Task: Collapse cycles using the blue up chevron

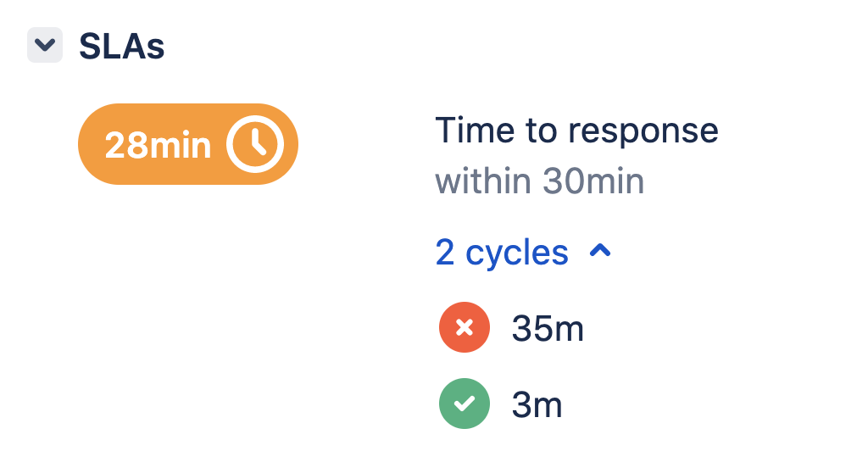Action: coord(600,251)
